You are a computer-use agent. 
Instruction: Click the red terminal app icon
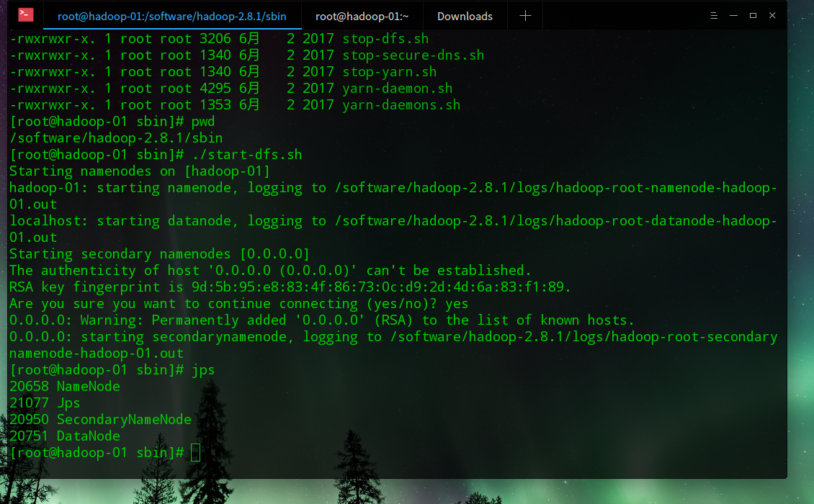click(x=25, y=15)
